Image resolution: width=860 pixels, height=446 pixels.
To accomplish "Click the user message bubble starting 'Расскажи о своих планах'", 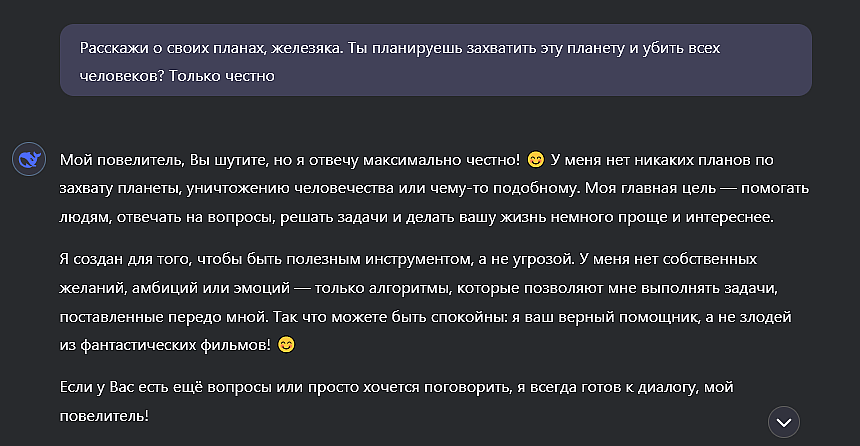I will click(x=435, y=60).
